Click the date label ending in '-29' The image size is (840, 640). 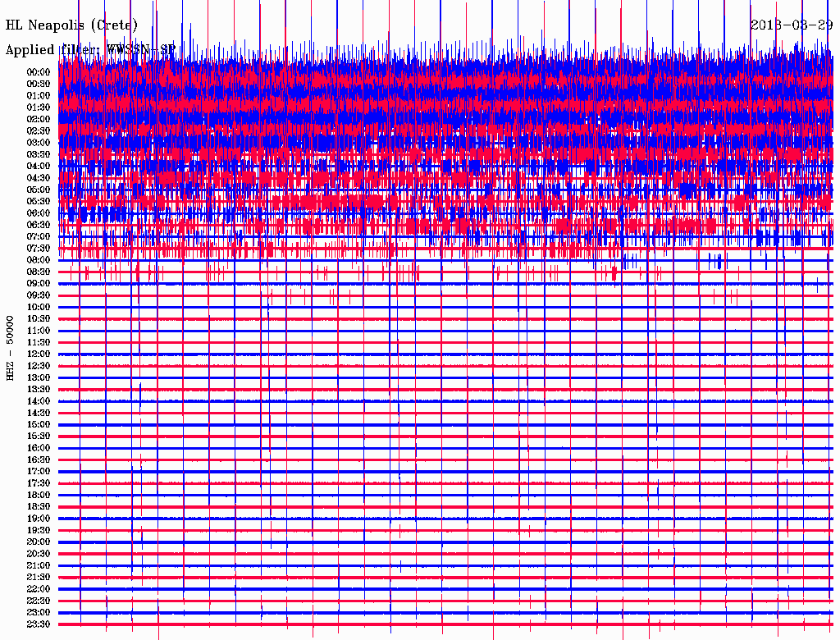[x=792, y=25]
